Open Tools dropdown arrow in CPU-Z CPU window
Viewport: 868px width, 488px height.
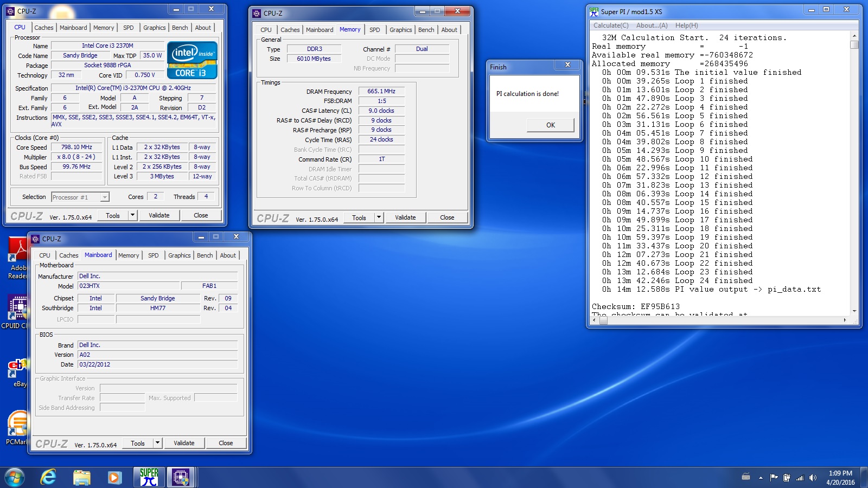pyautogui.click(x=132, y=215)
